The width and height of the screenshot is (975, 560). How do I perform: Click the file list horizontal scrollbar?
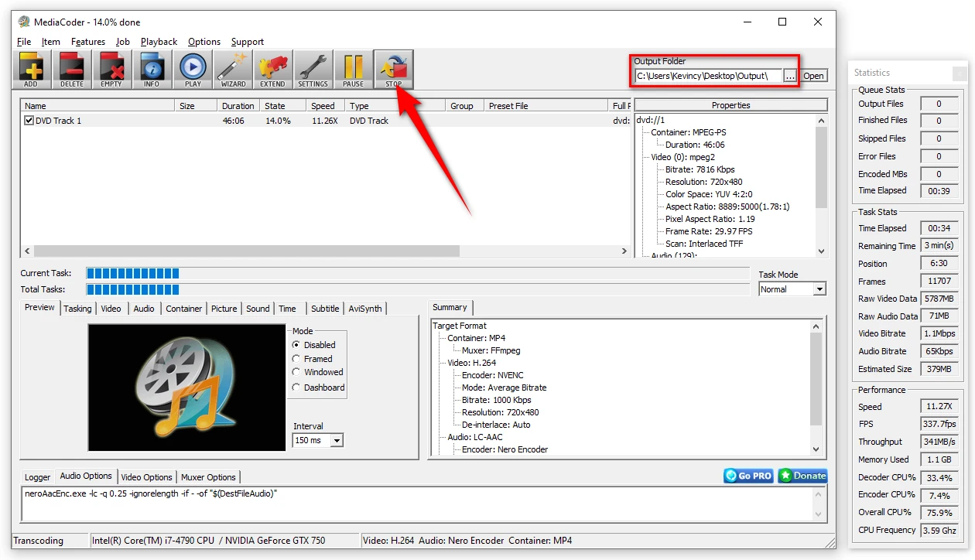tap(325, 251)
